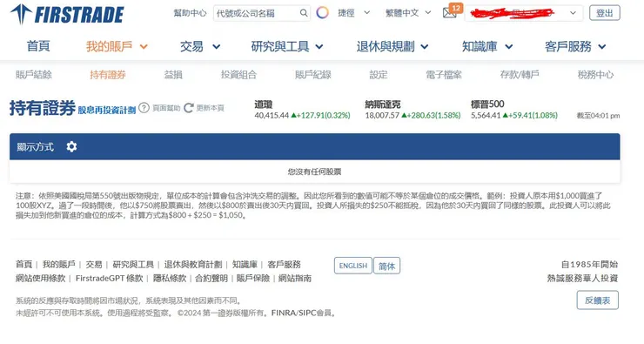The image size is (644, 344).
Task: Open the 存款/轉戶 tab
Action: (x=520, y=75)
